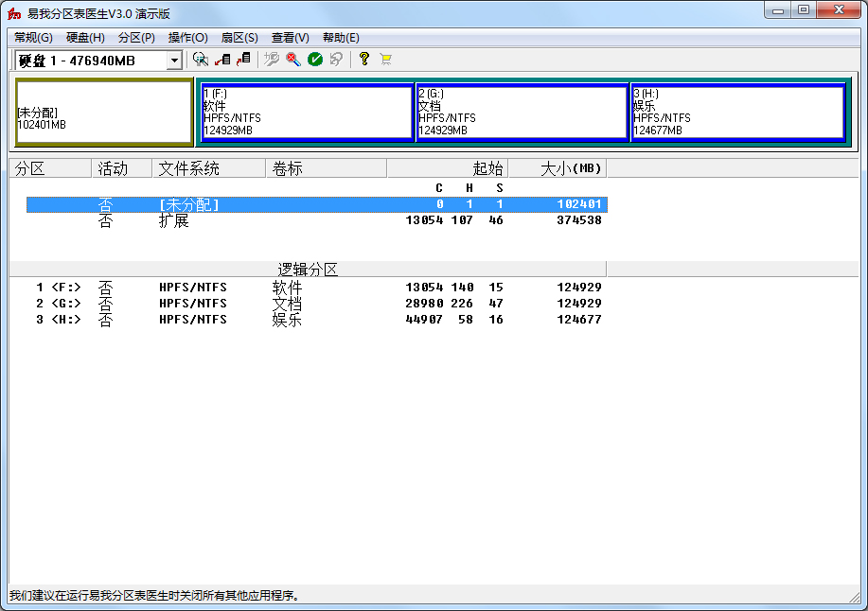
Task: Open the 硬盘(H) menu
Action: point(85,38)
